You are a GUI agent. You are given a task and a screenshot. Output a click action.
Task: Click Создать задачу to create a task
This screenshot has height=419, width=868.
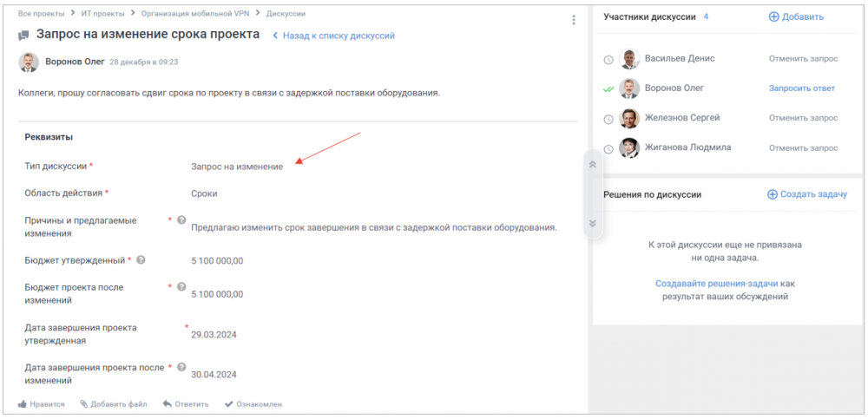pyautogui.click(x=806, y=194)
